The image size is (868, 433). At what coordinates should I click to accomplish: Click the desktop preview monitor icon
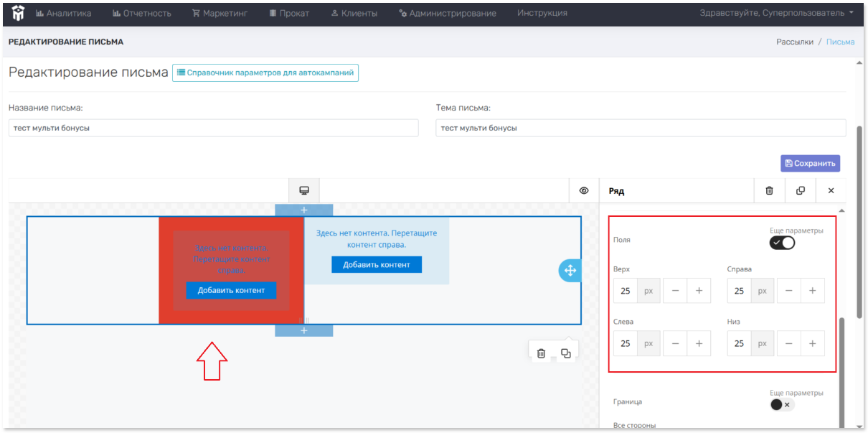[x=304, y=190]
